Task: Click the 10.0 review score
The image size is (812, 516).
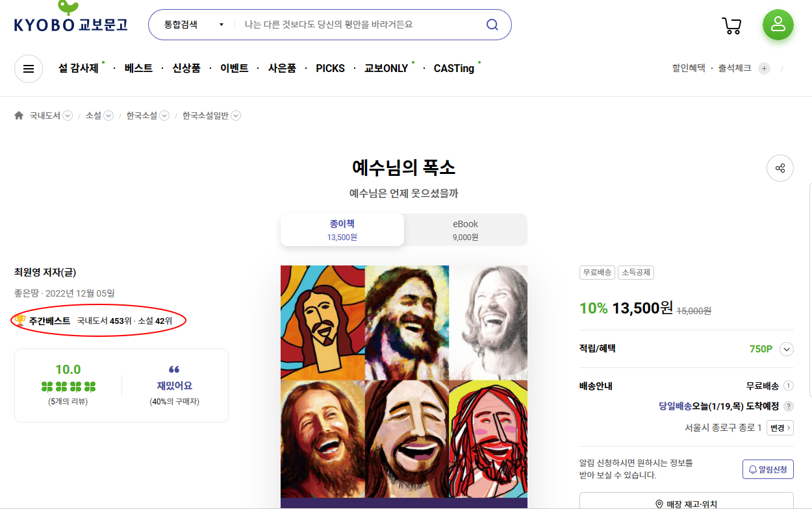Action: [x=68, y=370]
